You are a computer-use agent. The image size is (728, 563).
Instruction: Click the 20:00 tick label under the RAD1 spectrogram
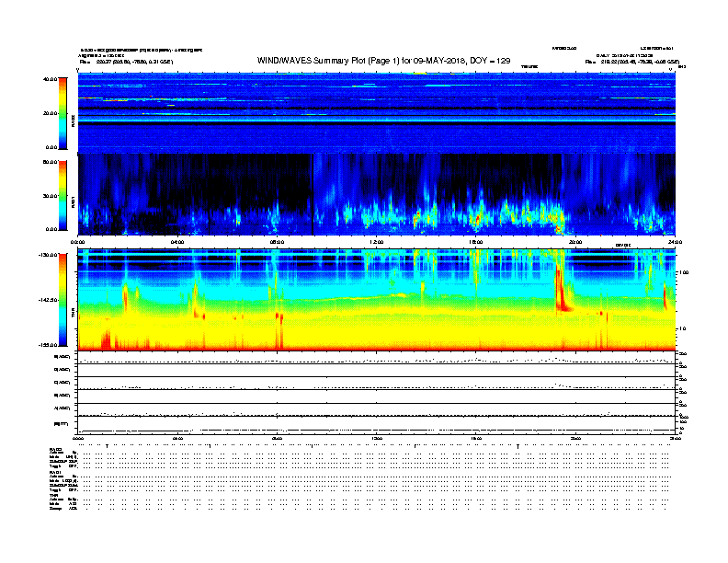click(575, 242)
